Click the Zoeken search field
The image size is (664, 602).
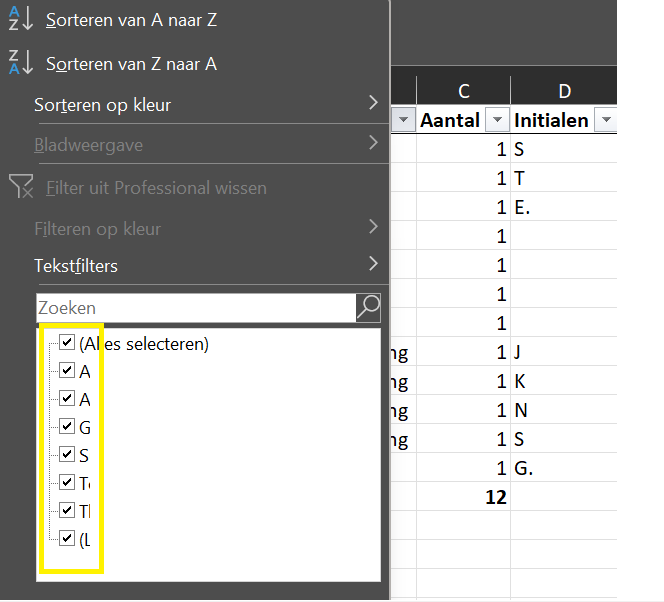(x=195, y=308)
